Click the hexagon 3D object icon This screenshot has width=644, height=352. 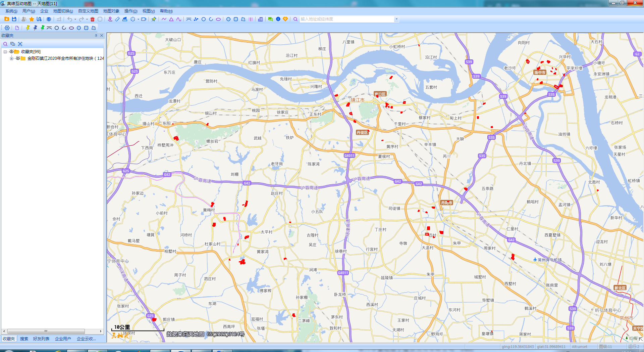pos(133,19)
